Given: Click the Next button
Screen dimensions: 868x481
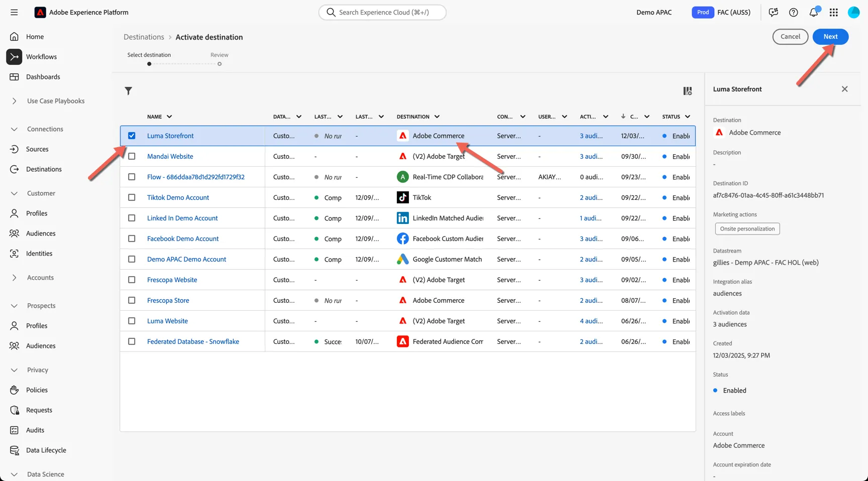Looking at the screenshot, I should [830, 37].
